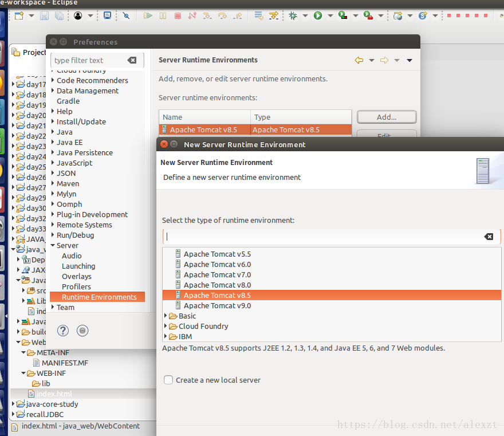Image resolution: width=504 pixels, height=436 pixels.
Task: Click the Preferences help question icon
Action: tap(63, 331)
